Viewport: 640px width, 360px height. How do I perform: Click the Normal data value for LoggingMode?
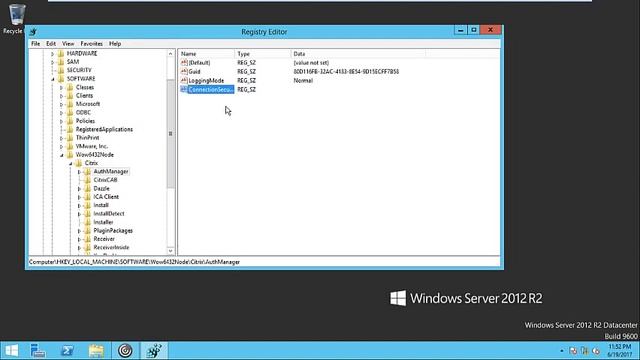pos(303,80)
